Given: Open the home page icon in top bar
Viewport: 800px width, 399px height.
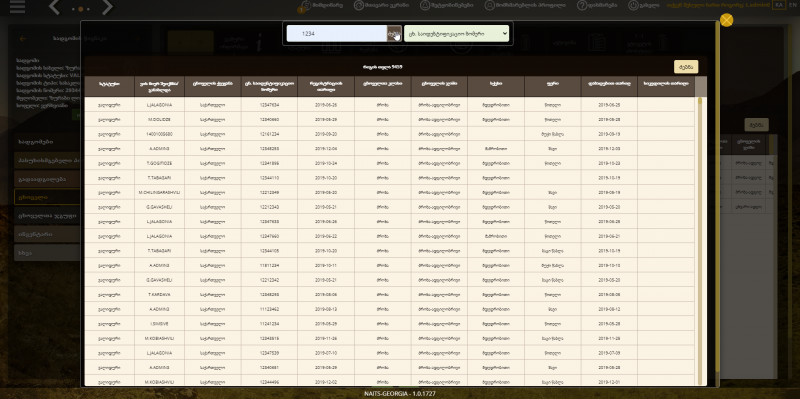Looking at the screenshot, I should point(358,5).
